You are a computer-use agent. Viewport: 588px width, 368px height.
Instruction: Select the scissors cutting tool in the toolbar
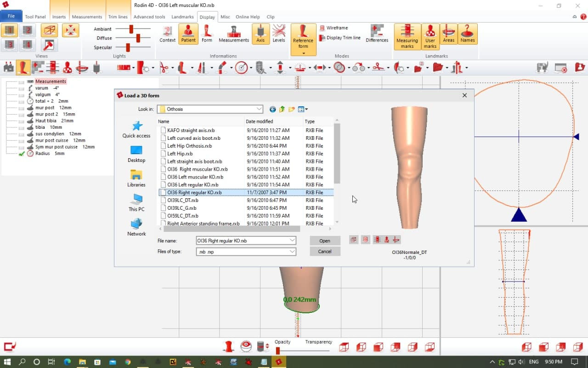[163, 67]
